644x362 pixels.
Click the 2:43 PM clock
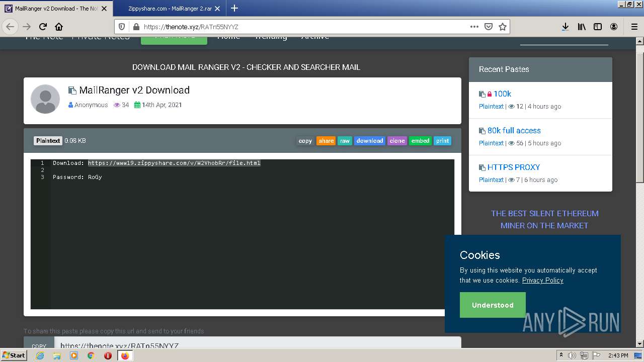pyautogui.click(x=618, y=355)
